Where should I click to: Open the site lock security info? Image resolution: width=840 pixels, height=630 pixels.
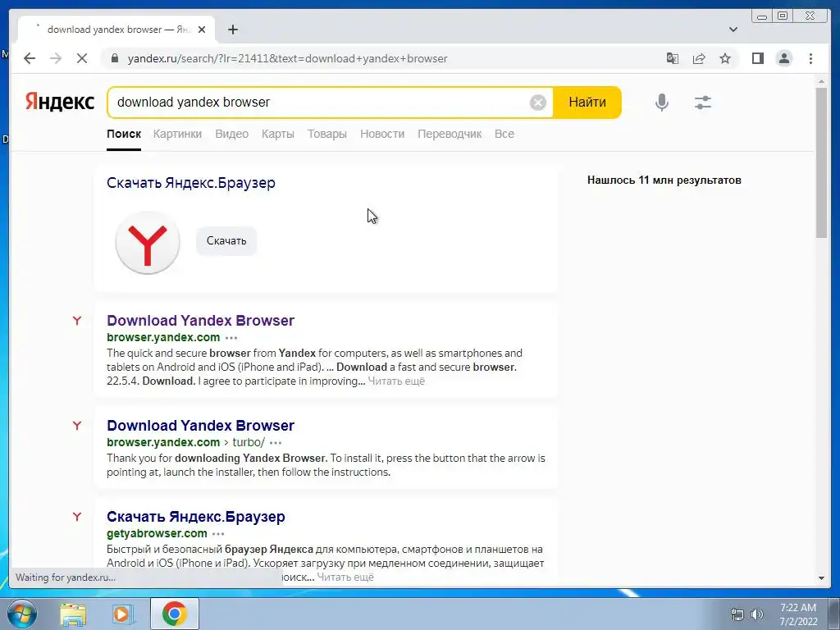tap(114, 58)
